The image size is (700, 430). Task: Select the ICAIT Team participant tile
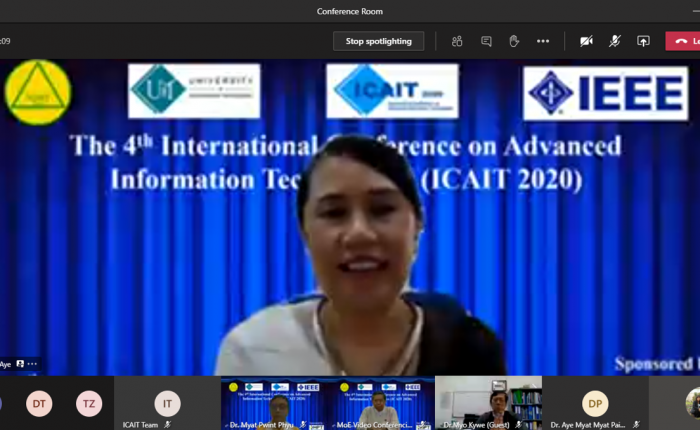(x=167, y=404)
